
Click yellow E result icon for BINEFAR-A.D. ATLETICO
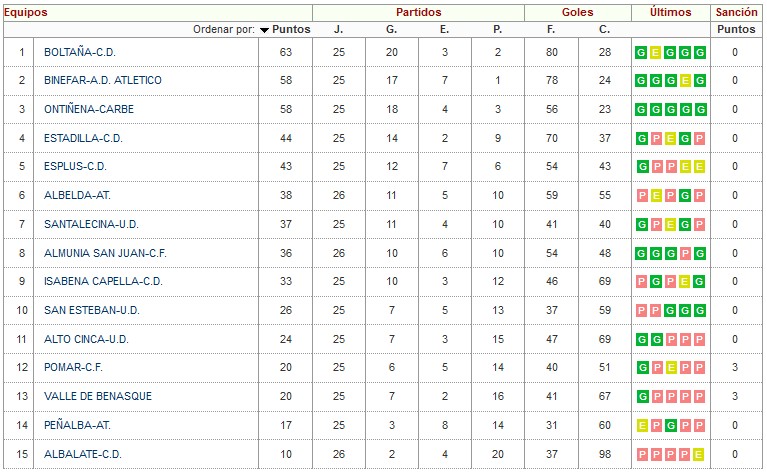click(x=685, y=80)
